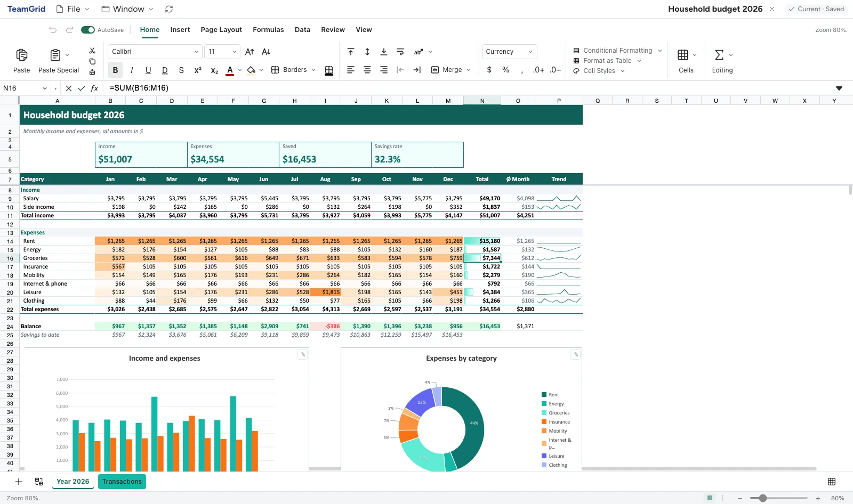Apply strikethrough formatting
853x504 pixels.
[181, 70]
